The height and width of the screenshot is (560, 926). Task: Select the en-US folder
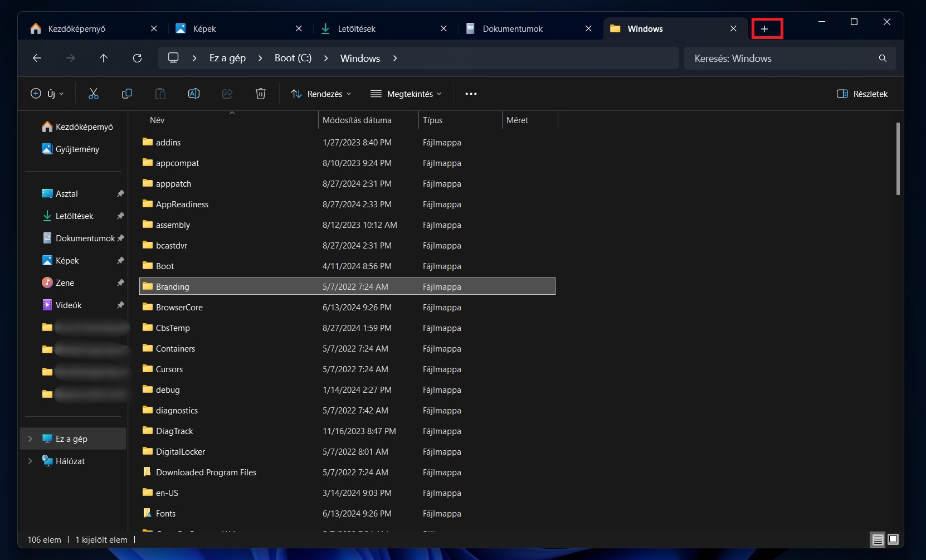[347, 493]
